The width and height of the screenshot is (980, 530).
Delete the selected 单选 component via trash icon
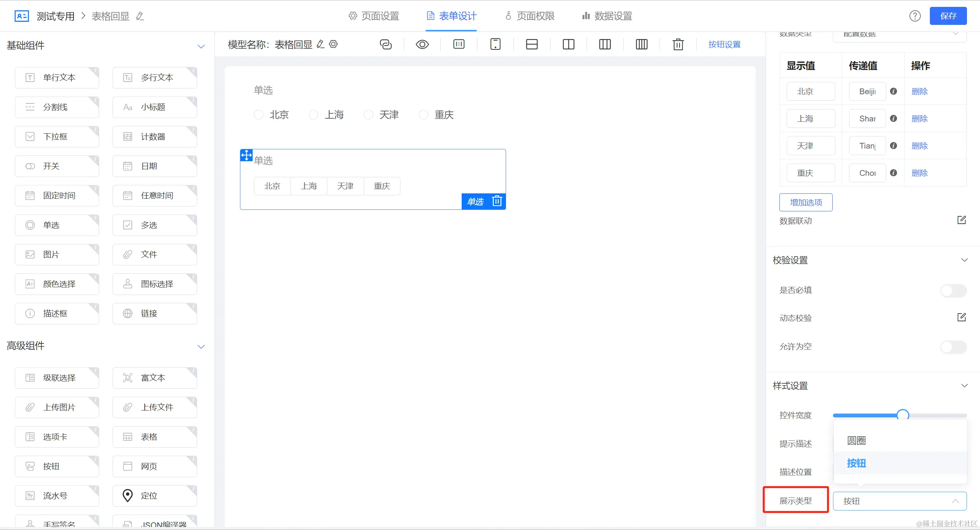click(x=497, y=201)
